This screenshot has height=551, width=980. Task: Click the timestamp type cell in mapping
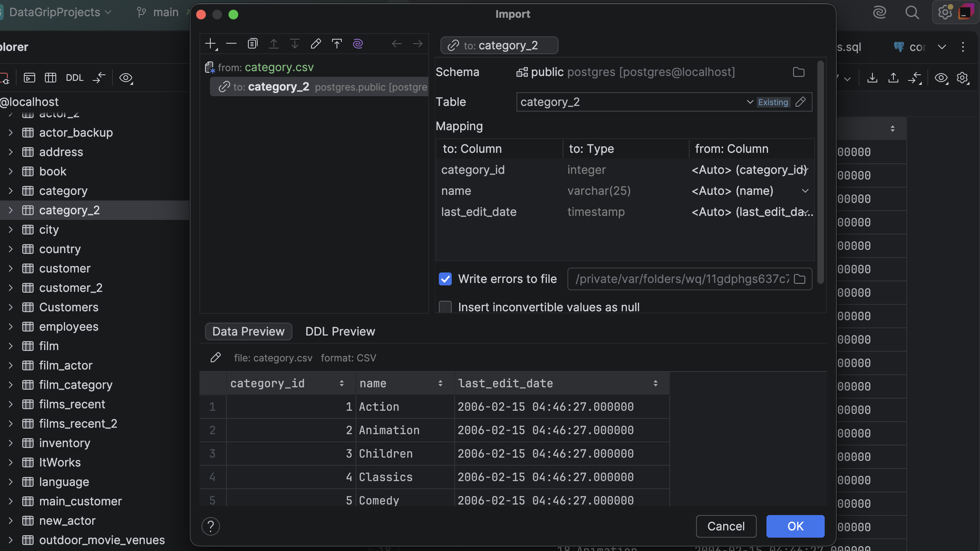[625, 212]
